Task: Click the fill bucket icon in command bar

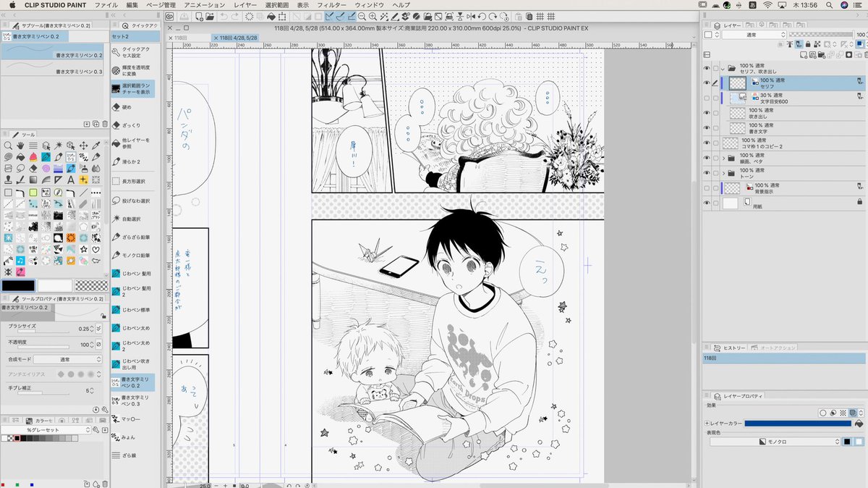Action: (271, 17)
